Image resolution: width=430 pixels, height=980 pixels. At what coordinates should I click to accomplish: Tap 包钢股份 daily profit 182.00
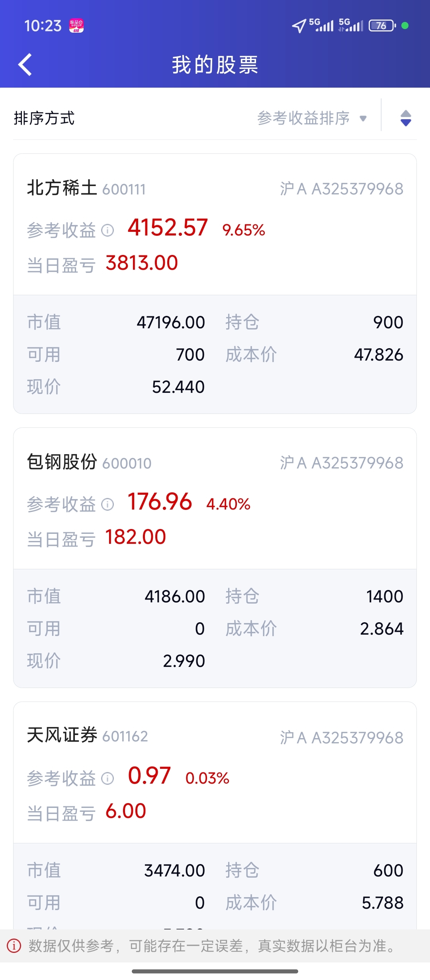tap(135, 537)
